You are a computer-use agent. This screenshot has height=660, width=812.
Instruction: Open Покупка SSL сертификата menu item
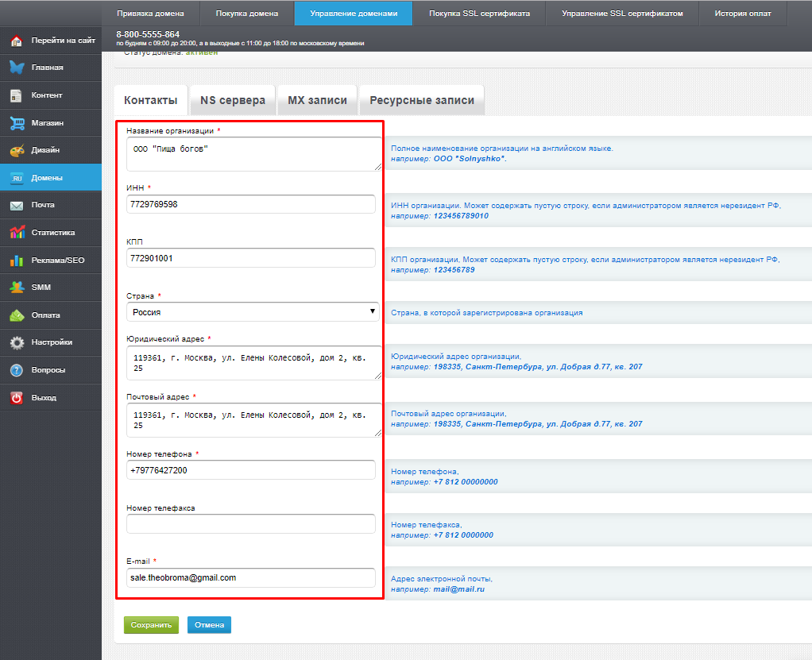480,14
